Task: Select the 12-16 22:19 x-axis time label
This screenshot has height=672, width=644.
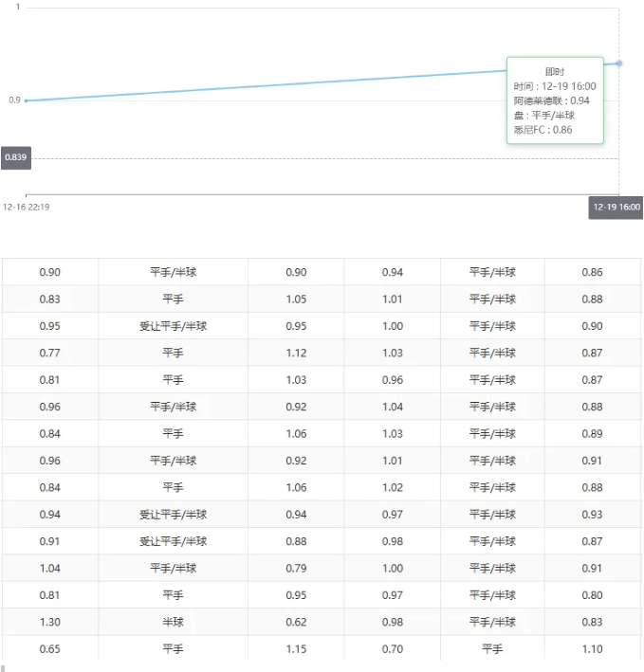Action: pyautogui.click(x=27, y=207)
